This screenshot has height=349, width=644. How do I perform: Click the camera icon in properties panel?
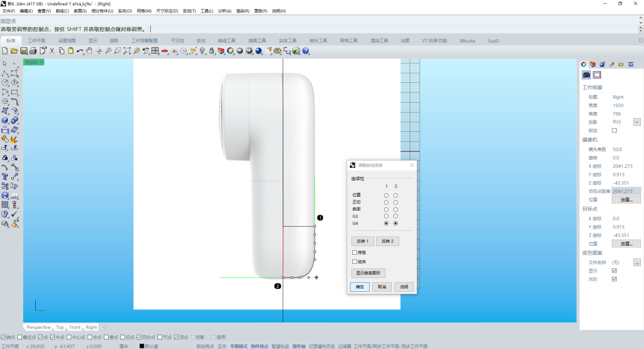pos(586,75)
